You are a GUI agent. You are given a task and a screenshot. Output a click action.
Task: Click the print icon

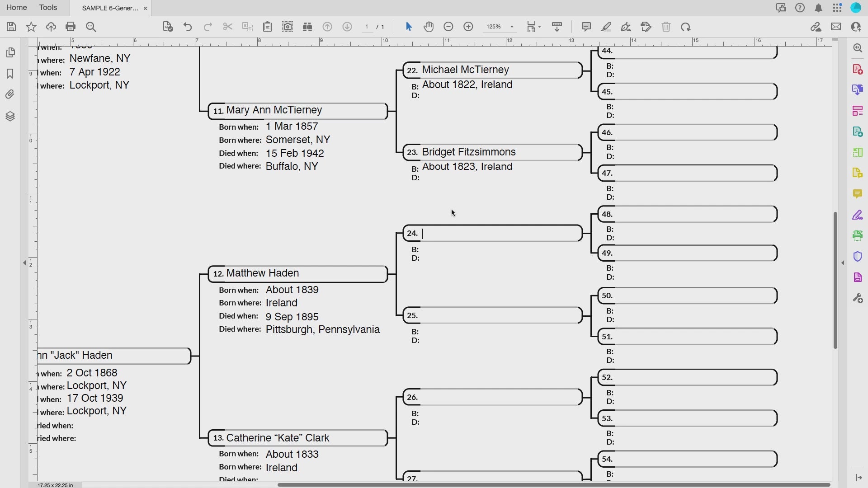(x=71, y=27)
